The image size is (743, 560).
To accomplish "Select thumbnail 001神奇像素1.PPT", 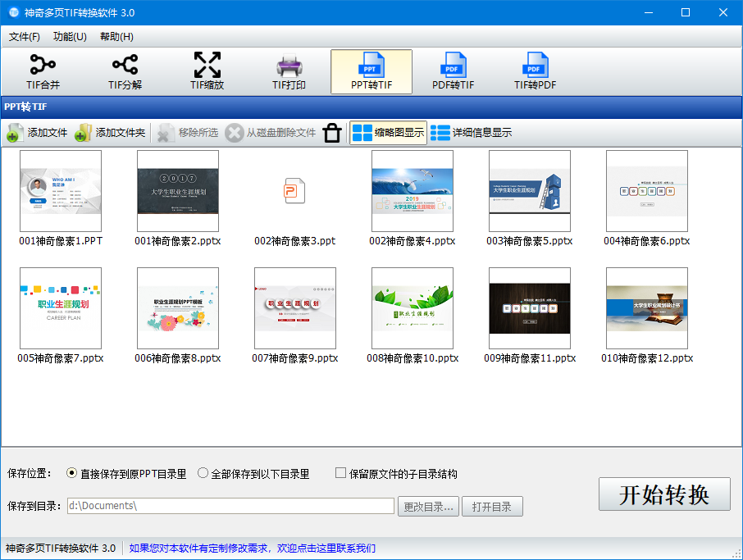I will click(x=61, y=191).
